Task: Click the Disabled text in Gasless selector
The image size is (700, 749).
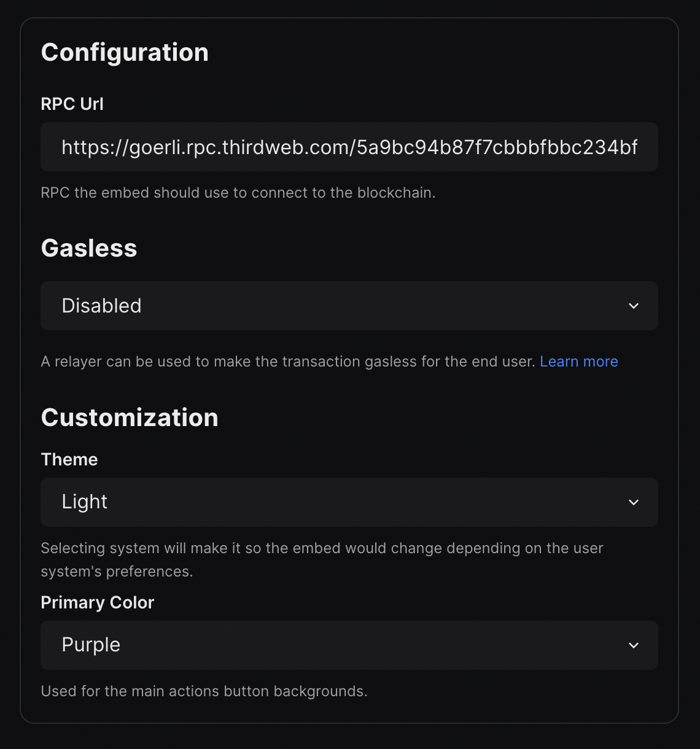Action: click(x=101, y=306)
